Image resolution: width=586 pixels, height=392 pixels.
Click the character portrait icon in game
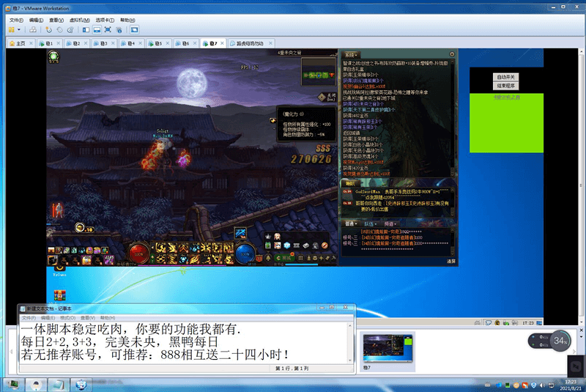(x=57, y=210)
